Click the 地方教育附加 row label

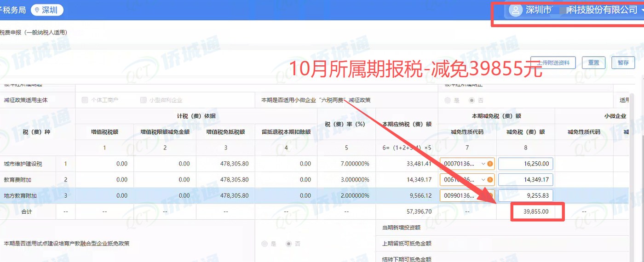(20, 196)
